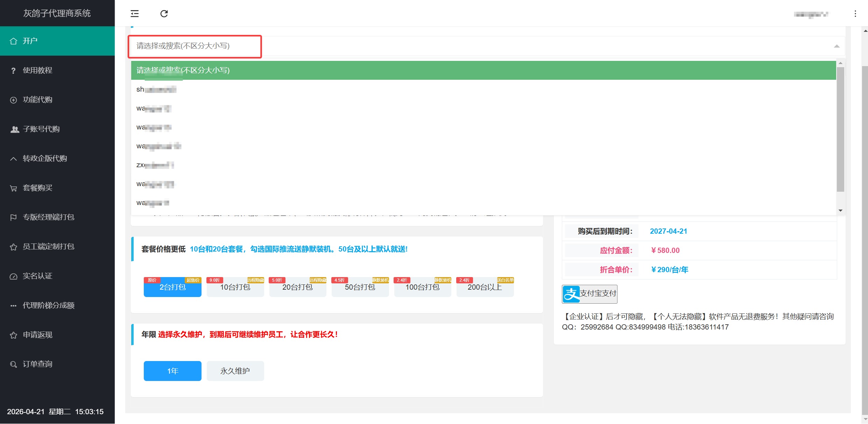
Task: Click the question mark icon beside 使用教程
Action: [x=13, y=71]
